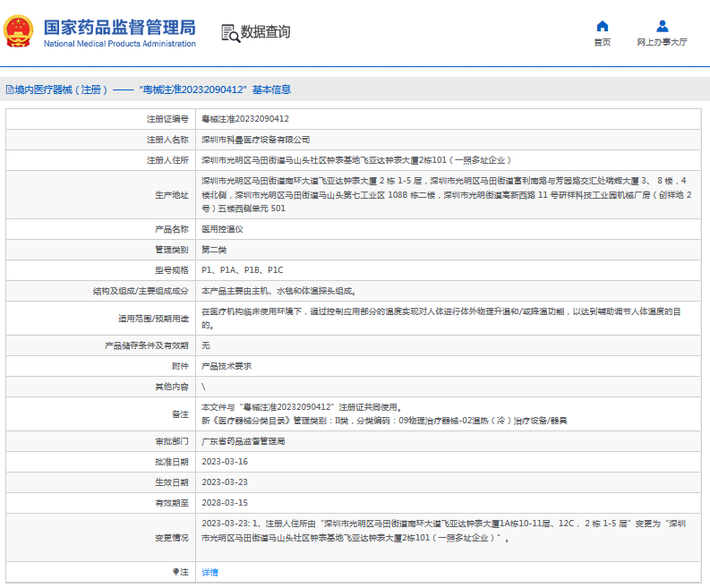Click the 结构及组成/主要组成成分 label

[x=141, y=291]
